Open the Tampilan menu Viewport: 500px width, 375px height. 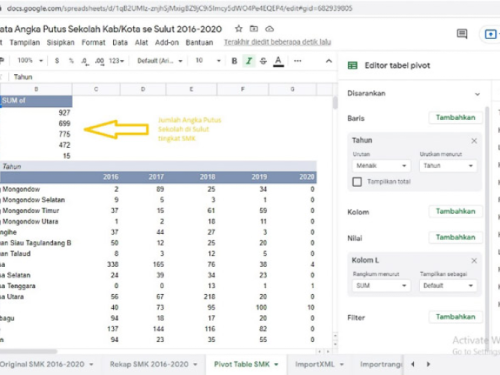coord(25,43)
